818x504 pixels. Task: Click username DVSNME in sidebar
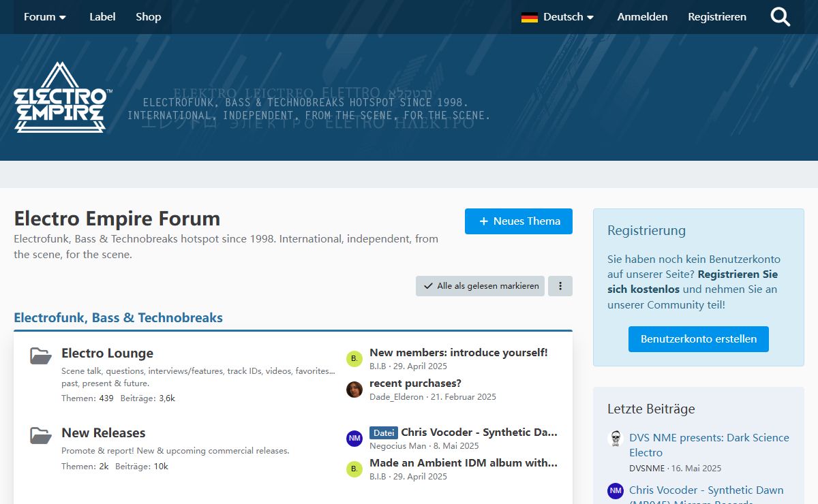tap(647, 468)
